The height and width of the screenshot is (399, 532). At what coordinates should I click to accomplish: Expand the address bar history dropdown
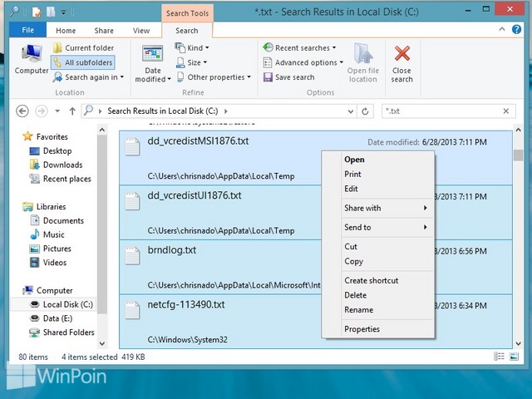point(351,111)
